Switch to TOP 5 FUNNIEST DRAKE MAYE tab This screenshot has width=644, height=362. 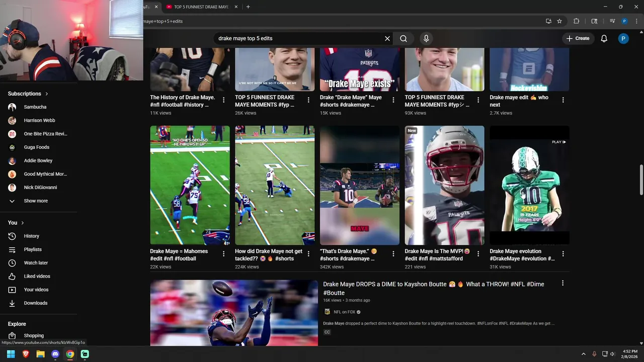pos(201,7)
